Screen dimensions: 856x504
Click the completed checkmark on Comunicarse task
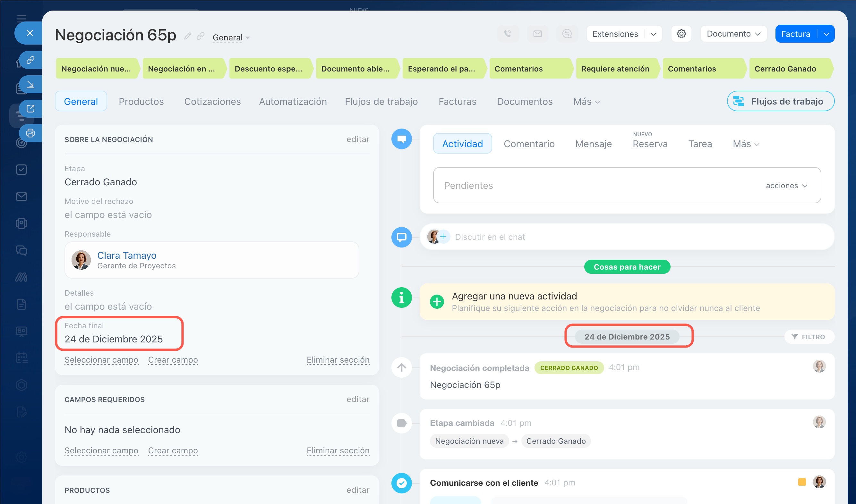point(401,483)
